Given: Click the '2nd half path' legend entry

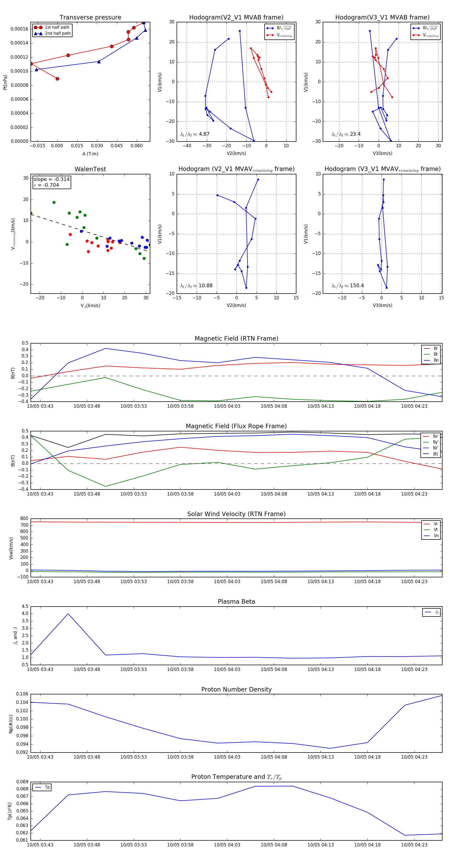Looking at the screenshot, I should coord(52,33).
